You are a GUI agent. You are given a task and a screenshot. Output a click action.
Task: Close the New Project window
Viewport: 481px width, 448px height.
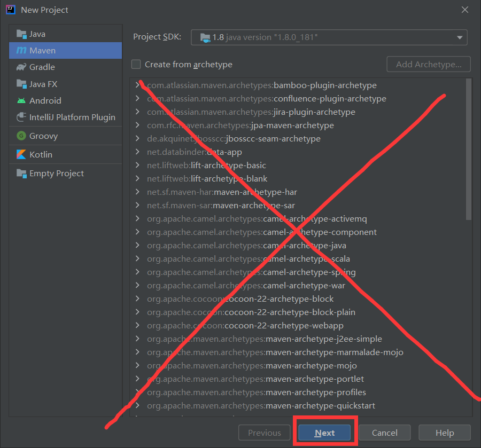(465, 10)
